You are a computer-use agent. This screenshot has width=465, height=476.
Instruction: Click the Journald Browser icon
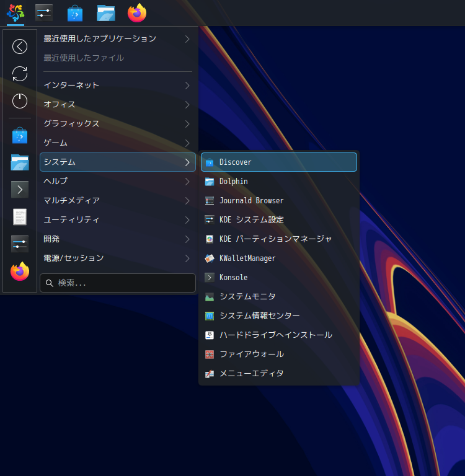[210, 201]
